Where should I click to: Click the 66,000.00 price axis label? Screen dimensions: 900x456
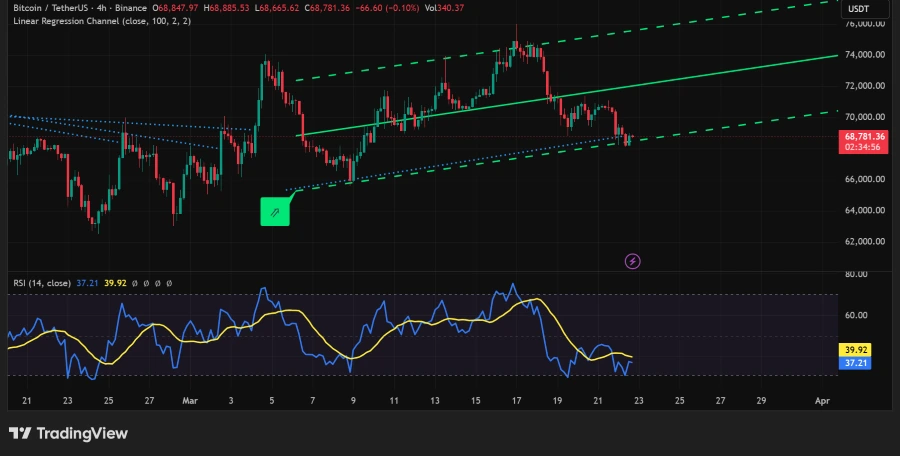coord(864,179)
